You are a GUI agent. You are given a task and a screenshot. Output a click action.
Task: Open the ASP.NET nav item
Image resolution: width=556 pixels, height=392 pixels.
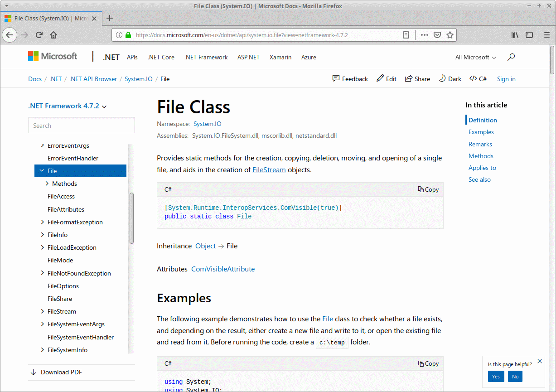[x=248, y=57]
